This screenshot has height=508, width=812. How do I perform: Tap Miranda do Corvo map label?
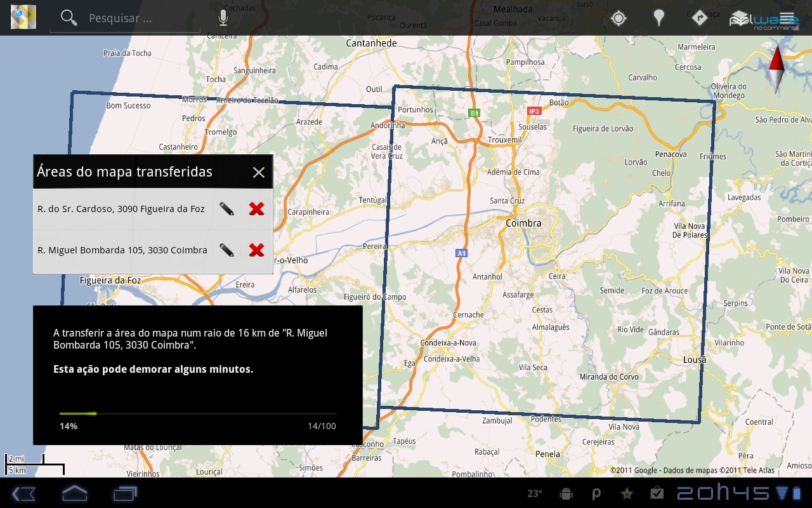pyautogui.click(x=609, y=377)
